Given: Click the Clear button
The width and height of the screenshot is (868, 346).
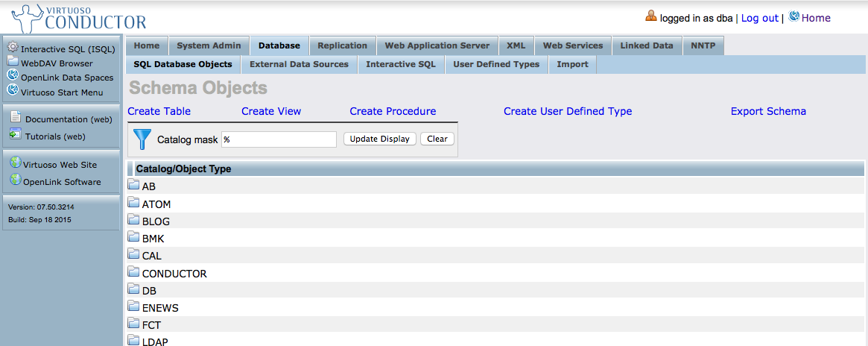Looking at the screenshot, I should click(437, 139).
